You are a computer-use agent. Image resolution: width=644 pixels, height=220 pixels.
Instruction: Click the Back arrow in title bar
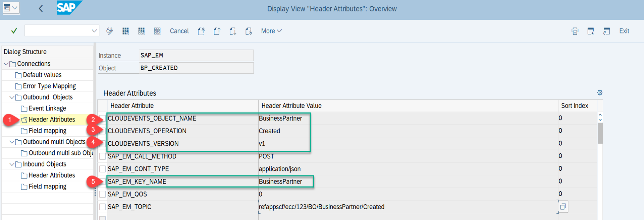click(41, 9)
